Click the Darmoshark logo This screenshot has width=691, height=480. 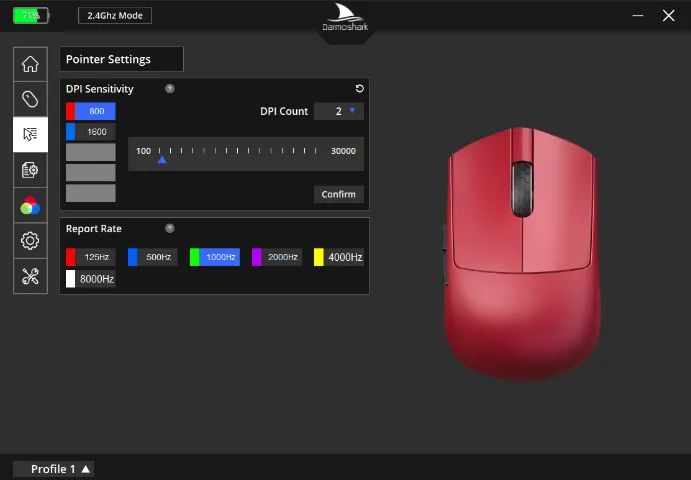345,18
